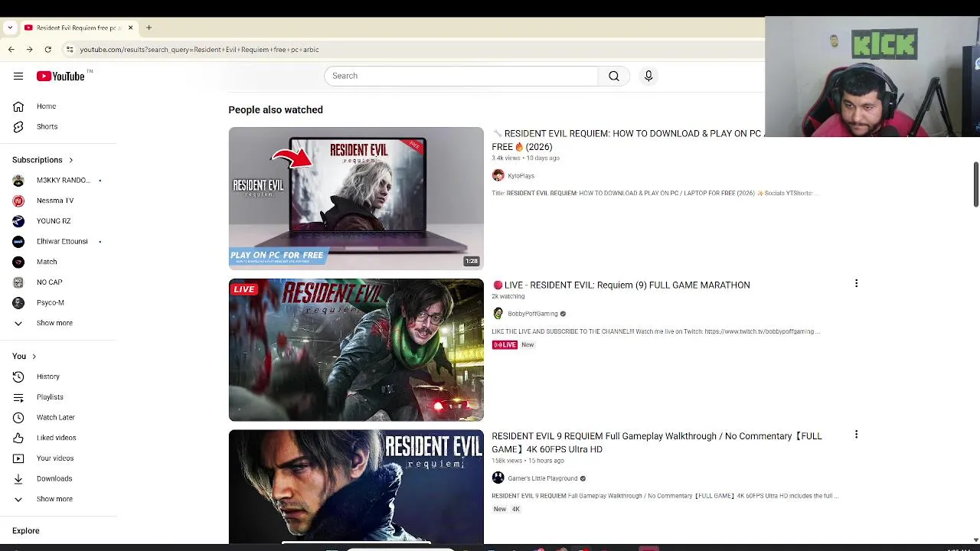
Task: Open the tab search dropdown arrow
Action: pyautogui.click(x=10, y=28)
